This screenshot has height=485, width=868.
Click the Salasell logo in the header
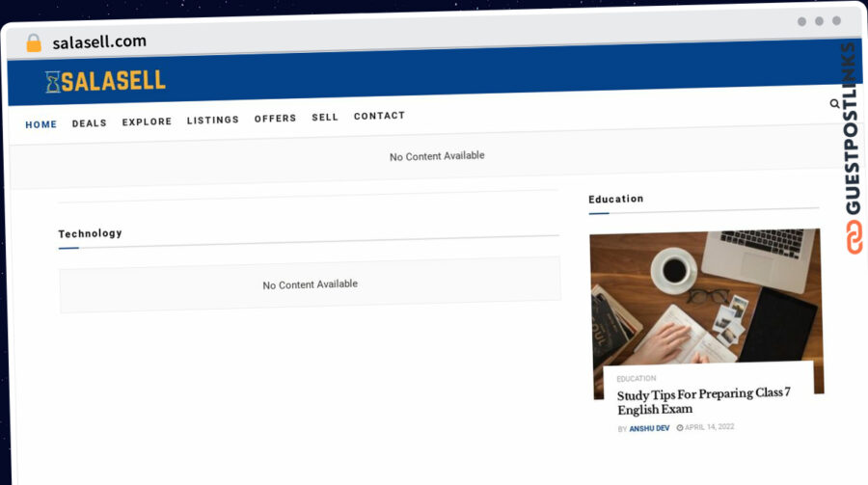[105, 81]
